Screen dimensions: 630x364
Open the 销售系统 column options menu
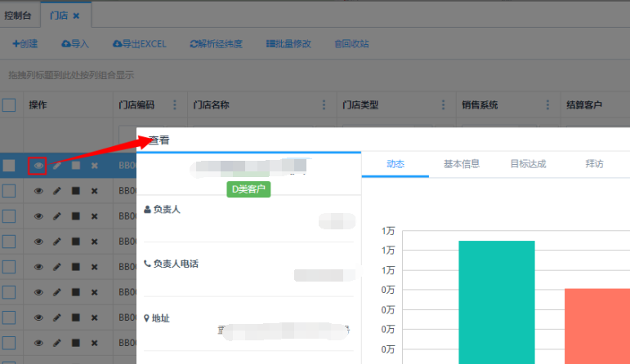(x=547, y=104)
